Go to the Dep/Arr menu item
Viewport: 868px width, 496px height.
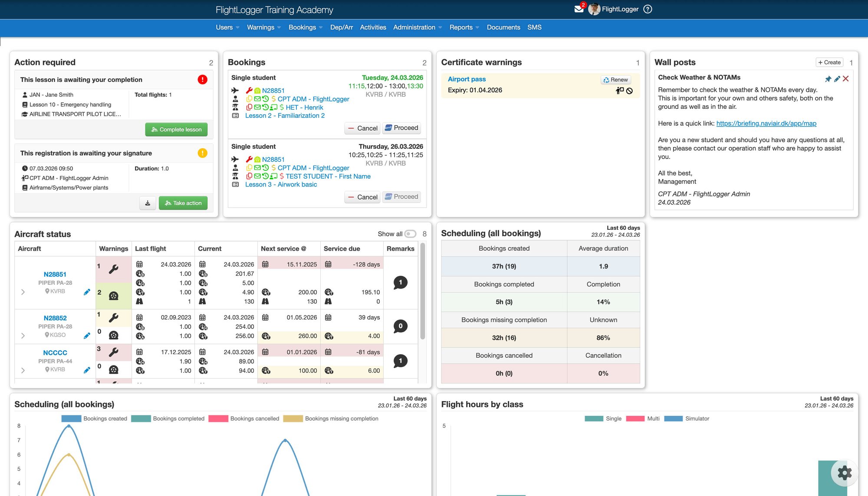341,27
